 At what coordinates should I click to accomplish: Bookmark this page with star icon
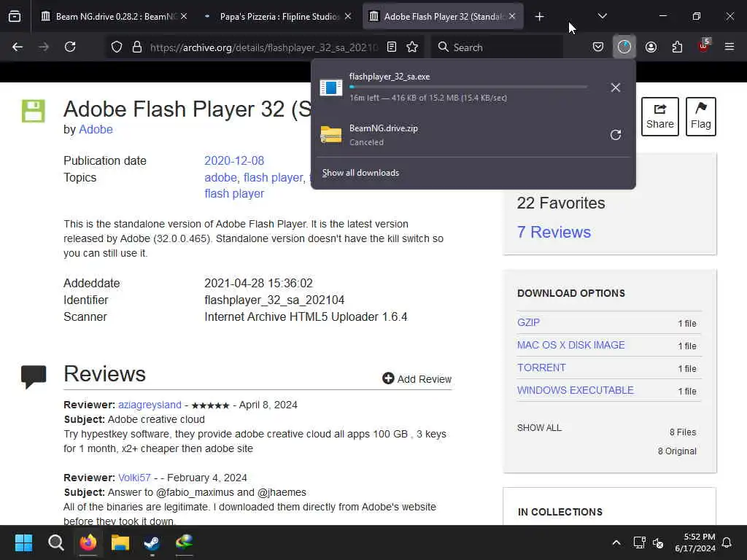(412, 47)
